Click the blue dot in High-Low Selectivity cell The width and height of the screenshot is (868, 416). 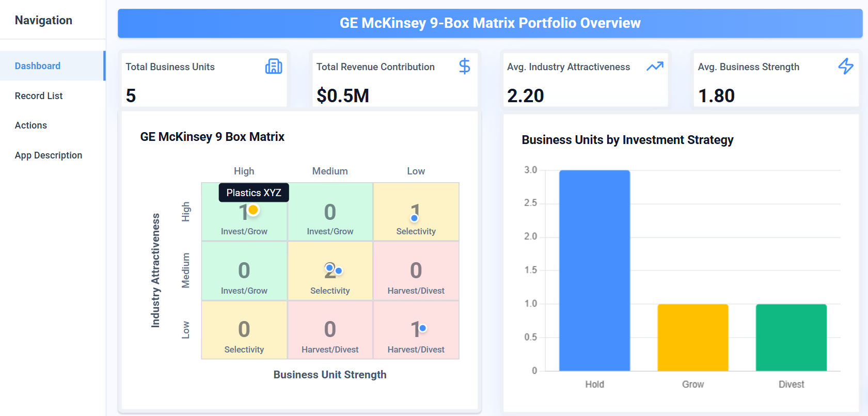tap(414, 218)
